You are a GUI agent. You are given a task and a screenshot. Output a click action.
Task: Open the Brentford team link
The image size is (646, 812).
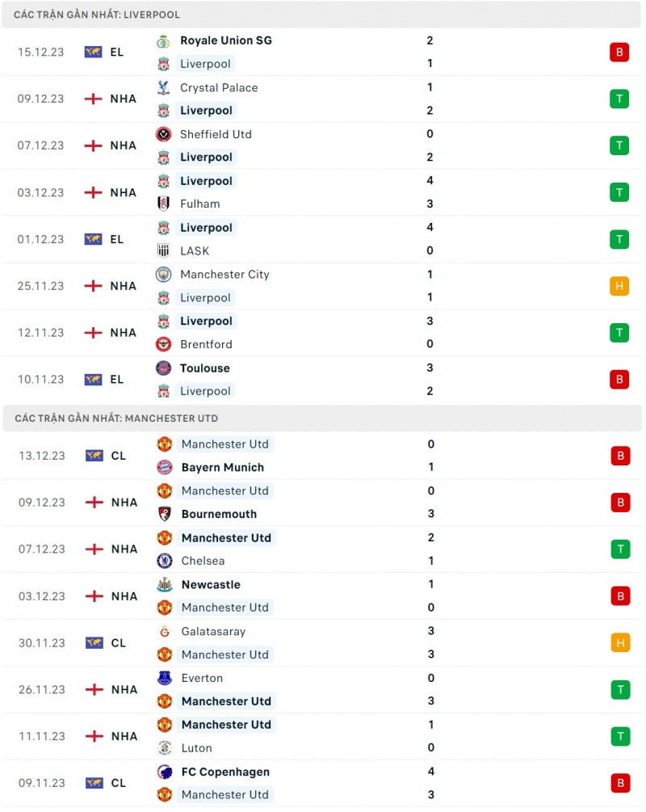[206, 344]
